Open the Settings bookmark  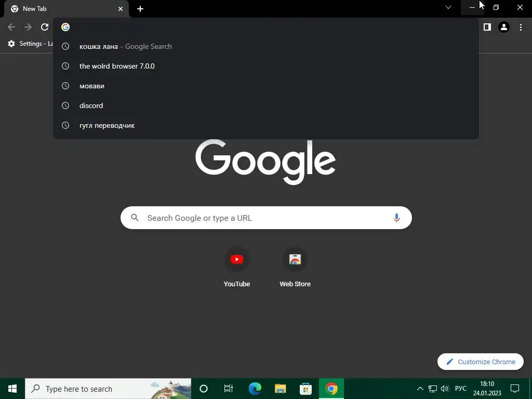click(31, 44)
